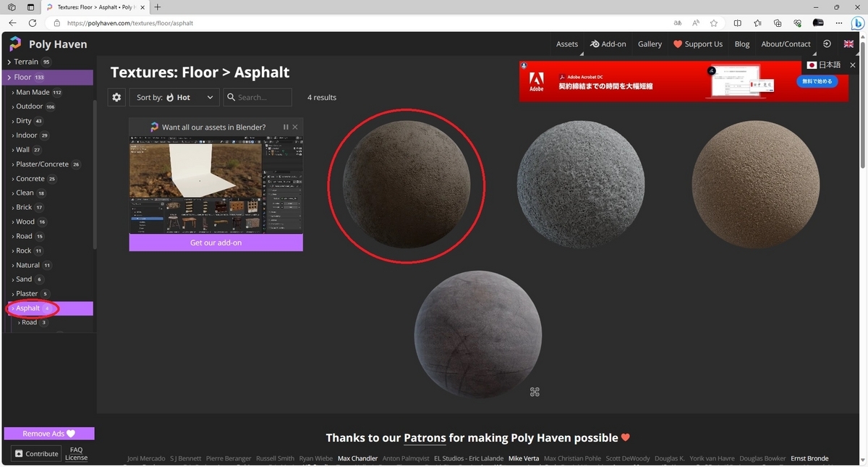The image size is (868, 467).
Task: Open filter settings via the gear icon
Action: pos(116,97)
